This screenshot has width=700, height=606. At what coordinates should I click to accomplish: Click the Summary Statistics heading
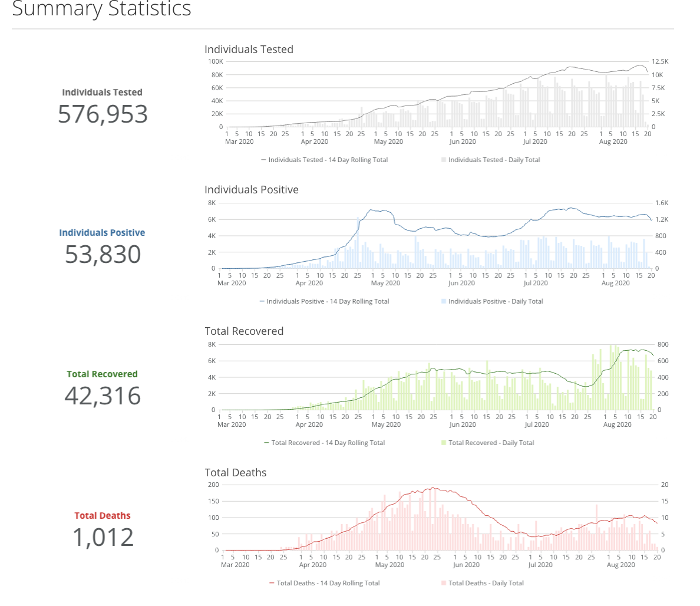click(x=101, y=9)
